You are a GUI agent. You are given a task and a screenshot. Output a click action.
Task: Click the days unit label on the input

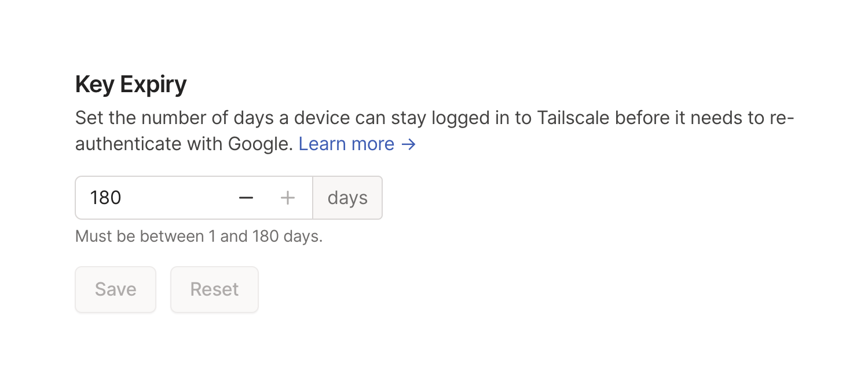pos(347,198)
